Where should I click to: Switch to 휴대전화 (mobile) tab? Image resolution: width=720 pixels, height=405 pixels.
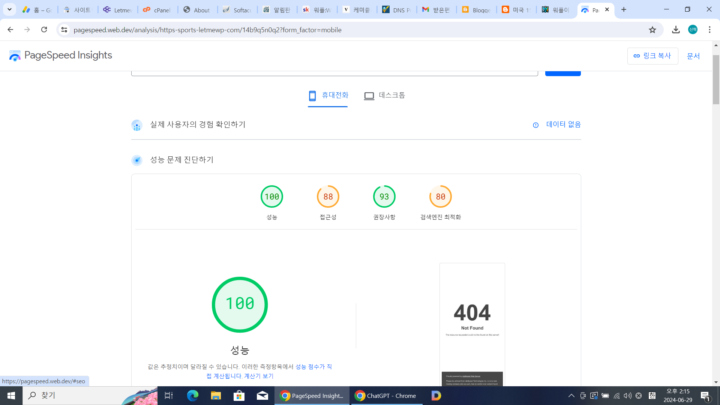[x=328, y=95]
